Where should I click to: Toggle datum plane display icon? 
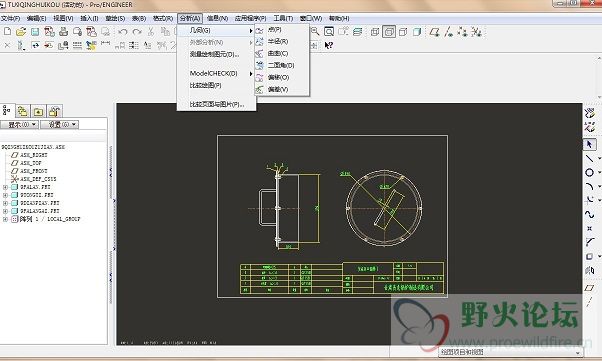435,32
